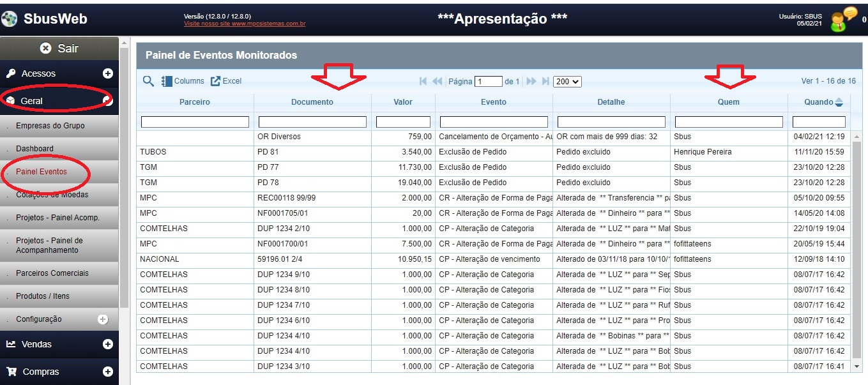
Task: Click the Sair logout button
Action: (x=59, y=49)
